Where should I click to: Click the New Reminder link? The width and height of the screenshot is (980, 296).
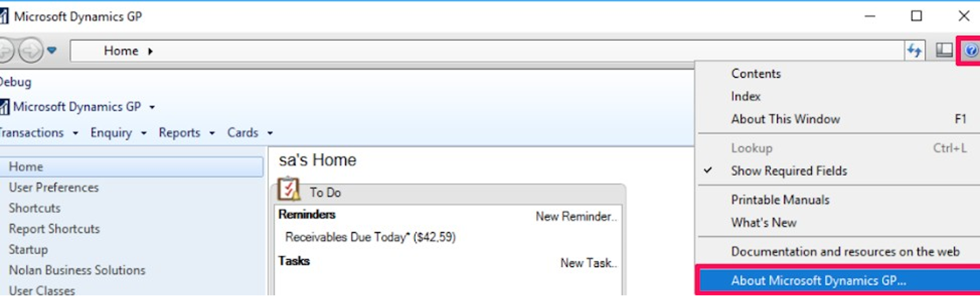click(576, 216)
